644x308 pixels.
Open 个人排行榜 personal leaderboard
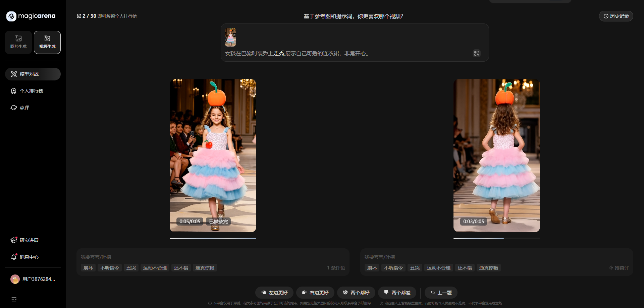pos(31,91)
